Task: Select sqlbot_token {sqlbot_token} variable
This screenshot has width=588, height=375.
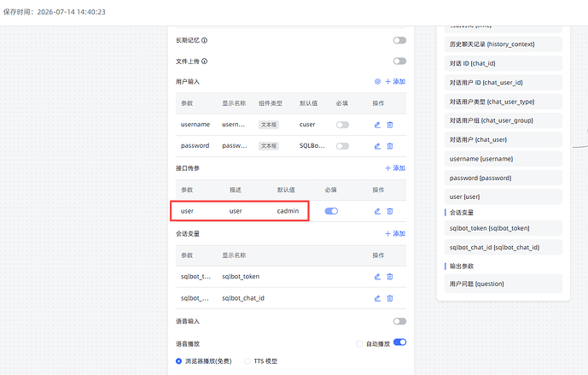Action: (x=504, y=228)
